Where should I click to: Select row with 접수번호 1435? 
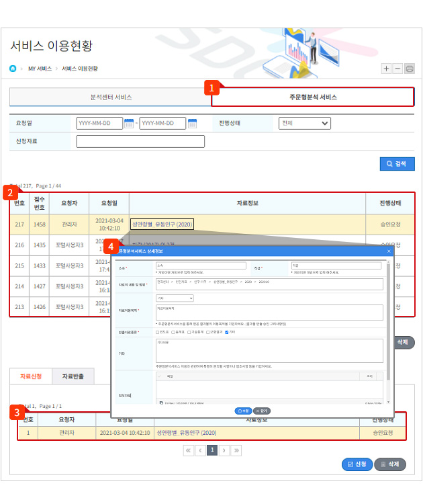click(x=212, y=245)
